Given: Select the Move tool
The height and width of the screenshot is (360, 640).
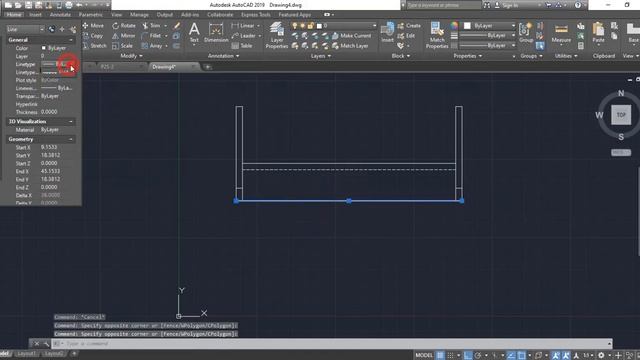Looking at the screenshot, I should click(x=93, y=26).
